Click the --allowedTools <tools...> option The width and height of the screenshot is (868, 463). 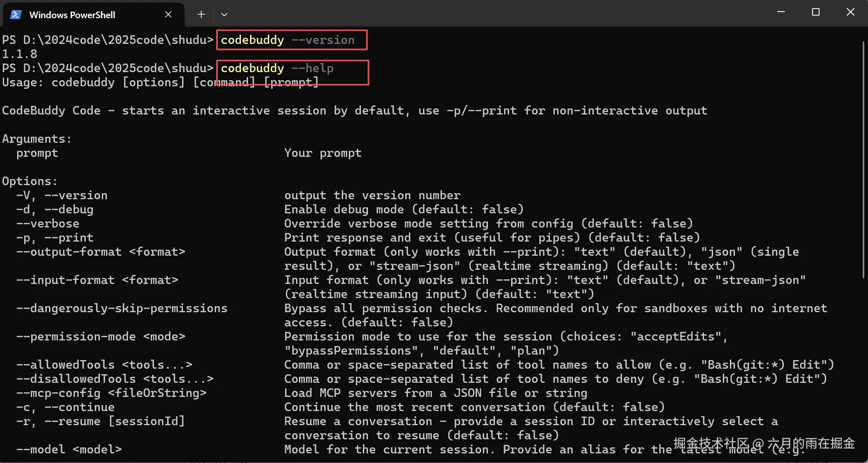(x=104, y=365)
